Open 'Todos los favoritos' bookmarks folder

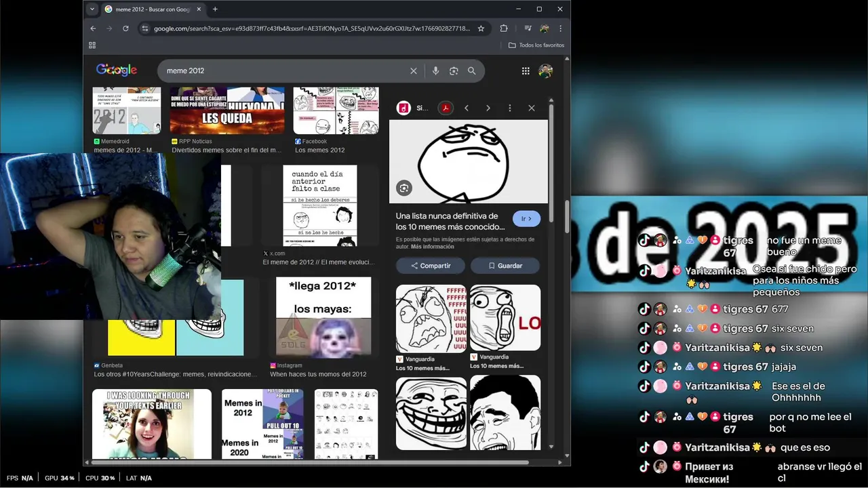[x=536, y=45]
